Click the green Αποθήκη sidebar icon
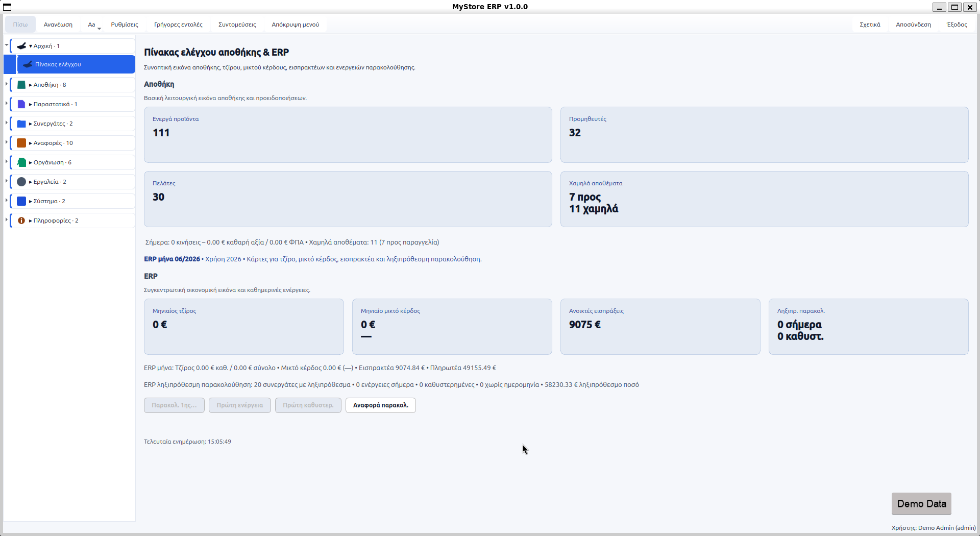Viewport: 980px width, 536px height. pyautogui.click(x=21, y=85)
